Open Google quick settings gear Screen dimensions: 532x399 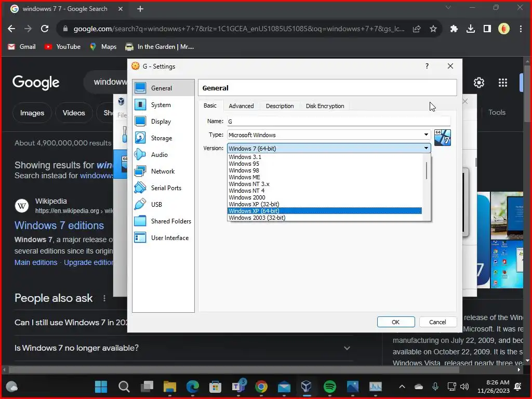(478, 83)
